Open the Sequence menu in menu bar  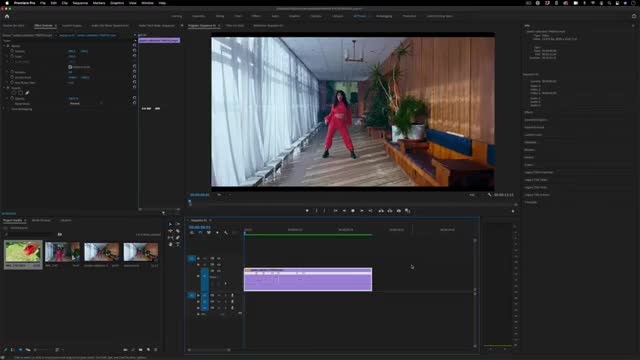click(x=80, y=3)
